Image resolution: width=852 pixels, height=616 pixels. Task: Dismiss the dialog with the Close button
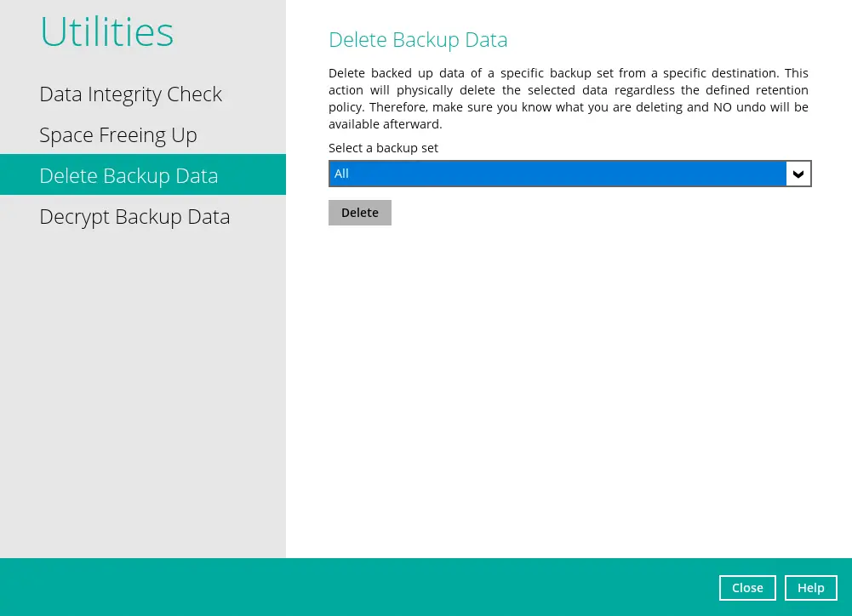pyautogui.click(x=747, y=587)
